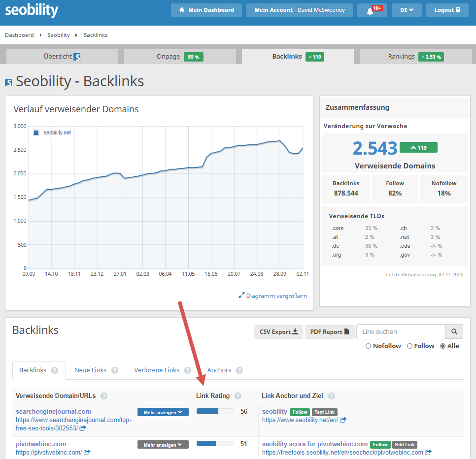Open external icon next to freetools.seobility.net target

coord(428,452)
